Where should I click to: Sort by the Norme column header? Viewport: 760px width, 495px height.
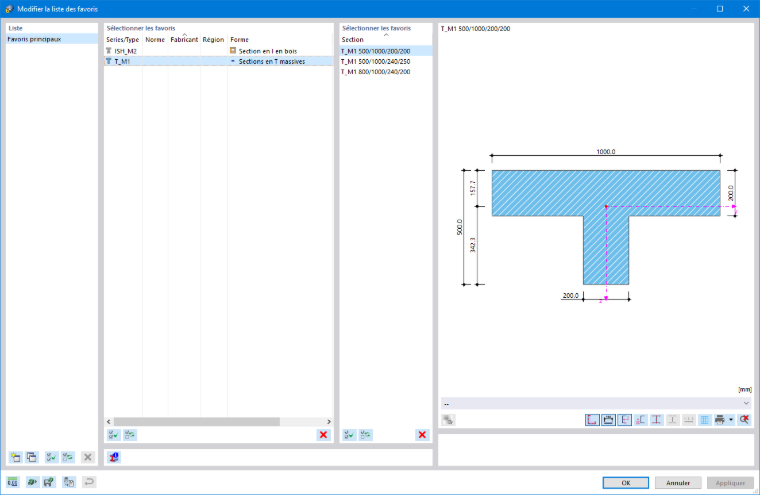(155, 40)
